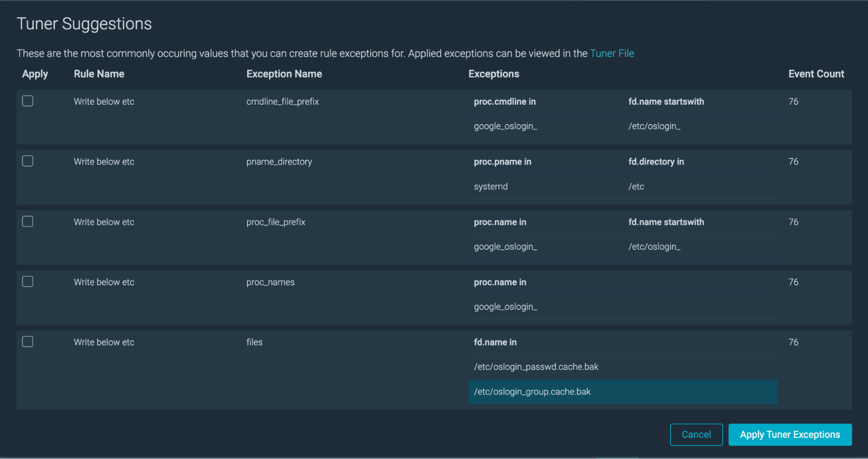Click the cmdline_file_prefix exception name
The width and height of the screenshot is (868, 459).
pyautogui.click(x=283, y=102)
